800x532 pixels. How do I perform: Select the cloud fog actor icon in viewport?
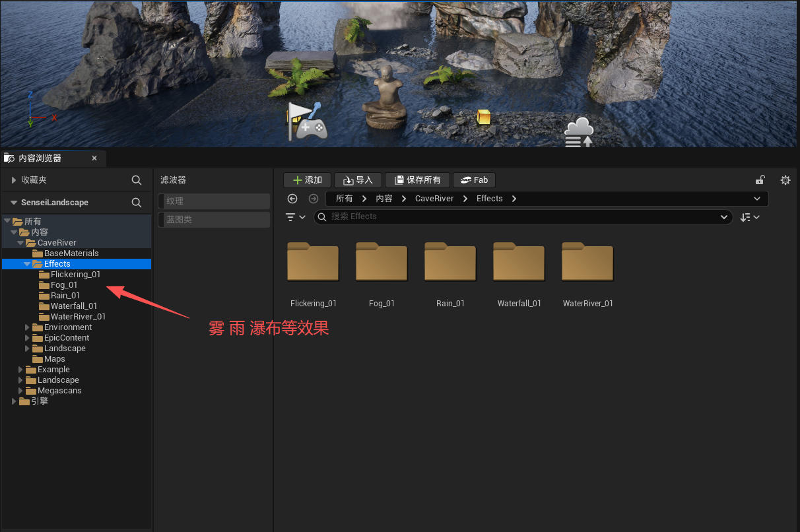tap(579, 132)
